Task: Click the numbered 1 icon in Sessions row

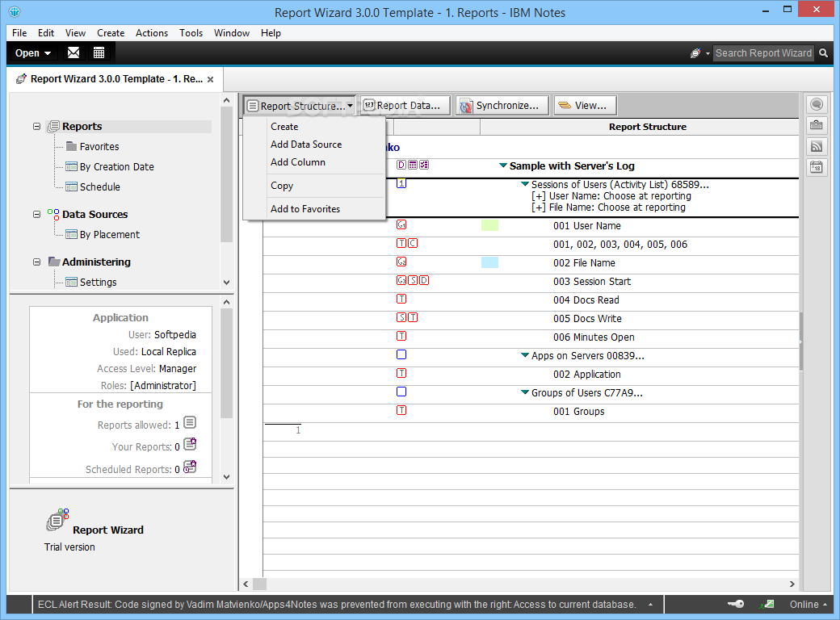Action: [401, 183]
